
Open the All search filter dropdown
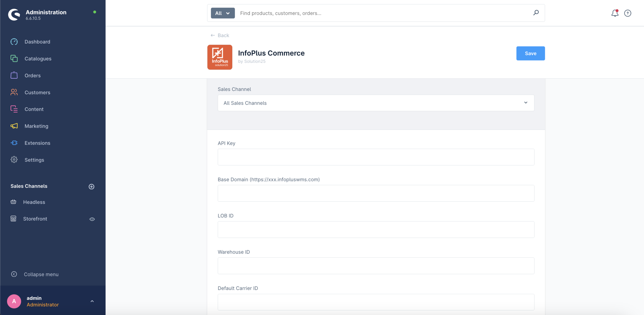223,13
